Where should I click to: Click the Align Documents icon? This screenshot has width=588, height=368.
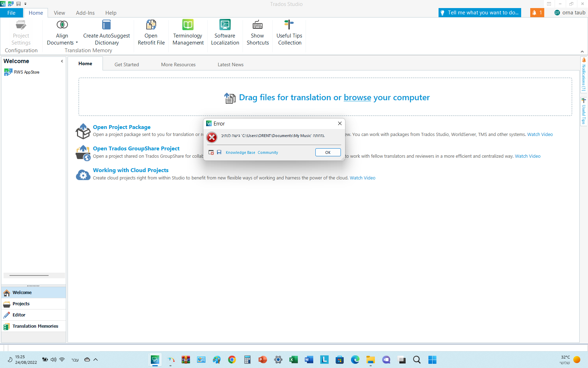coord(62,25)
